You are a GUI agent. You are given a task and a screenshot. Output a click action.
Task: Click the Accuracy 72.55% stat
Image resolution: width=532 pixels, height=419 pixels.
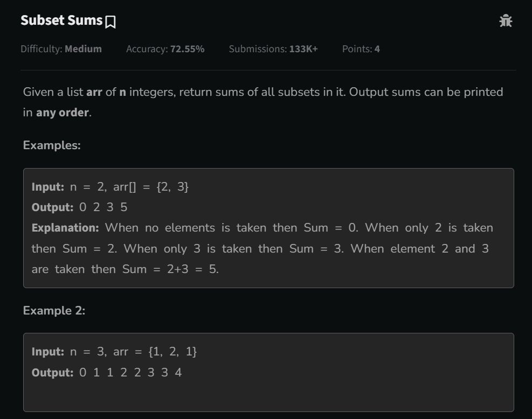click(x=165, y=49)
